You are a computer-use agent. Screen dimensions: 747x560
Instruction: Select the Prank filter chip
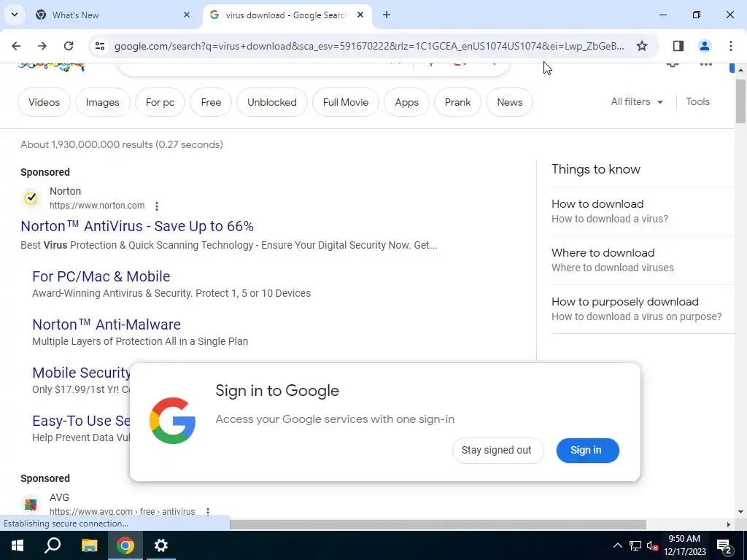coord(457,102)
